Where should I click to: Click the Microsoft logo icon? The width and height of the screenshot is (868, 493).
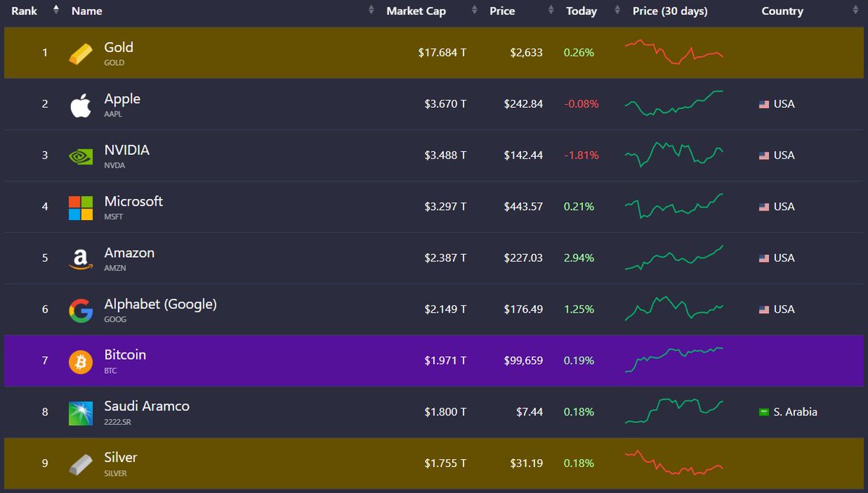tap(80, 208)
